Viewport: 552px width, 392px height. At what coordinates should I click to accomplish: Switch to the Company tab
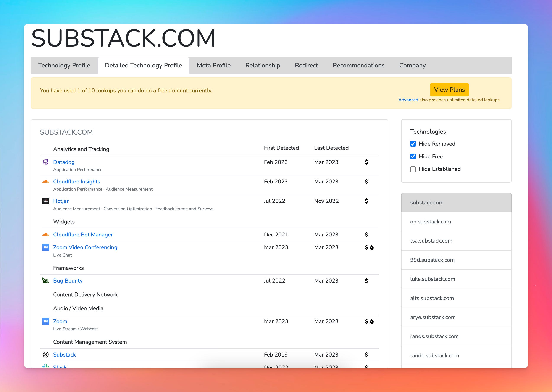pyautogui.click(x=412, y=65)
